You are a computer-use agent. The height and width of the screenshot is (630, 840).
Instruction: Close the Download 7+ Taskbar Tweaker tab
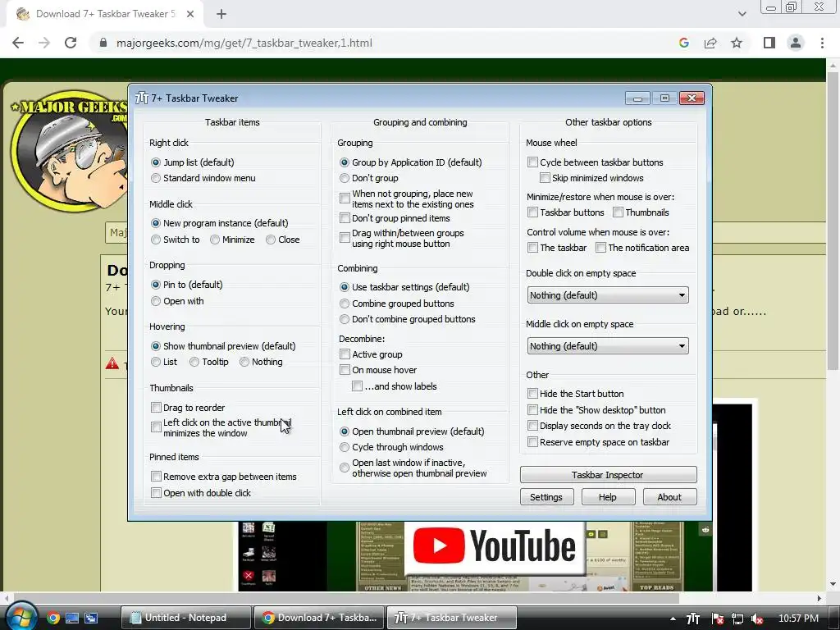coord(189,14)
